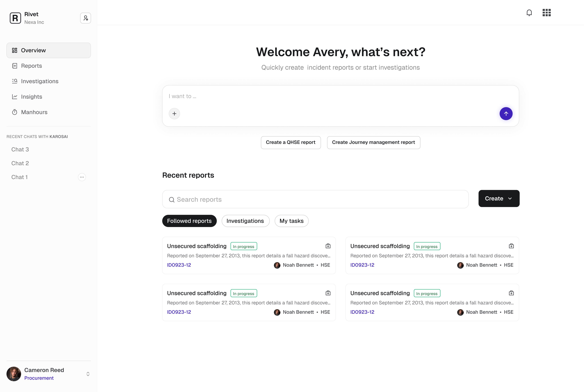Click the report type icon on the top-left card

(328, 246)
